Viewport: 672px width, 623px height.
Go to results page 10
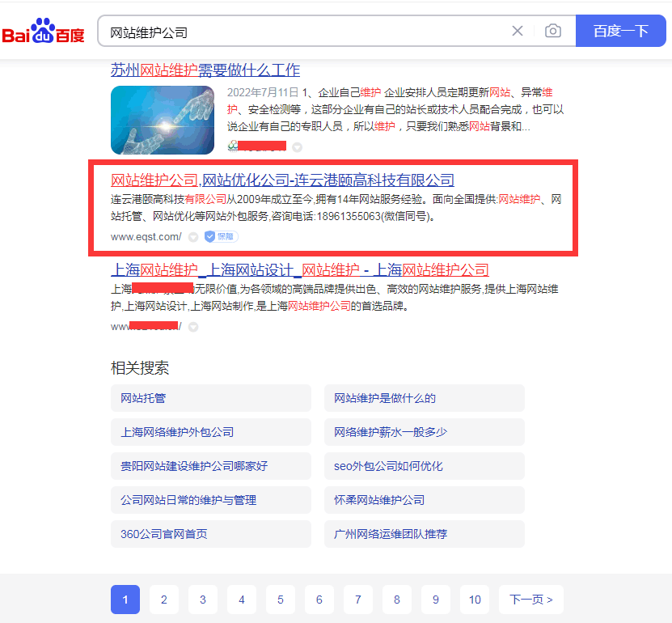tap(475, 600)
